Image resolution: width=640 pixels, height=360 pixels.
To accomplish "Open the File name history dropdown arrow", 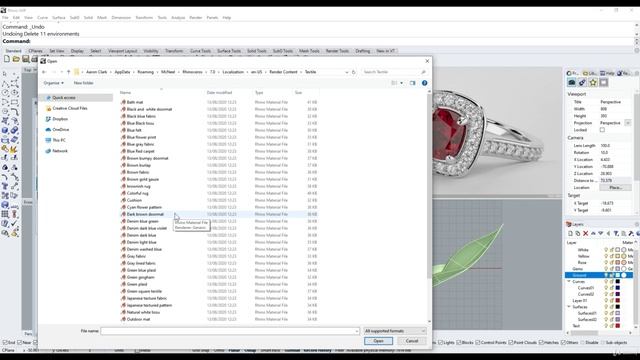I will [x=357, y=331].
